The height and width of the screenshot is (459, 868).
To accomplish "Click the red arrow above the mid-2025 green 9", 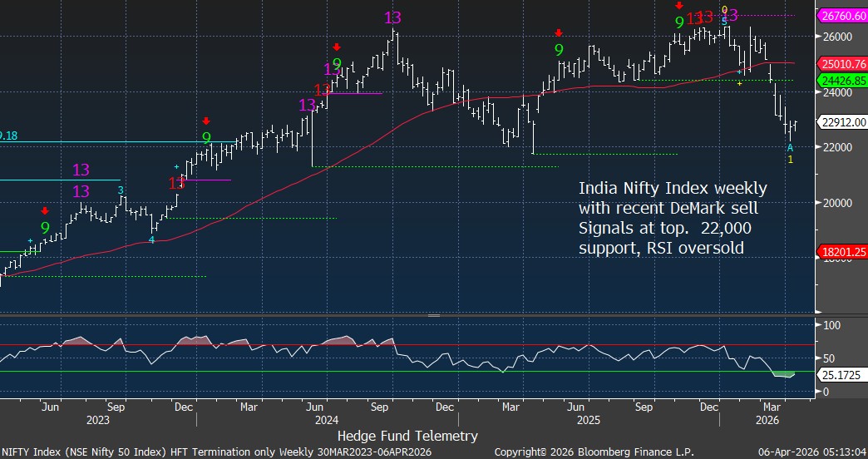I will pyautogui.click(x=559, y=33).
